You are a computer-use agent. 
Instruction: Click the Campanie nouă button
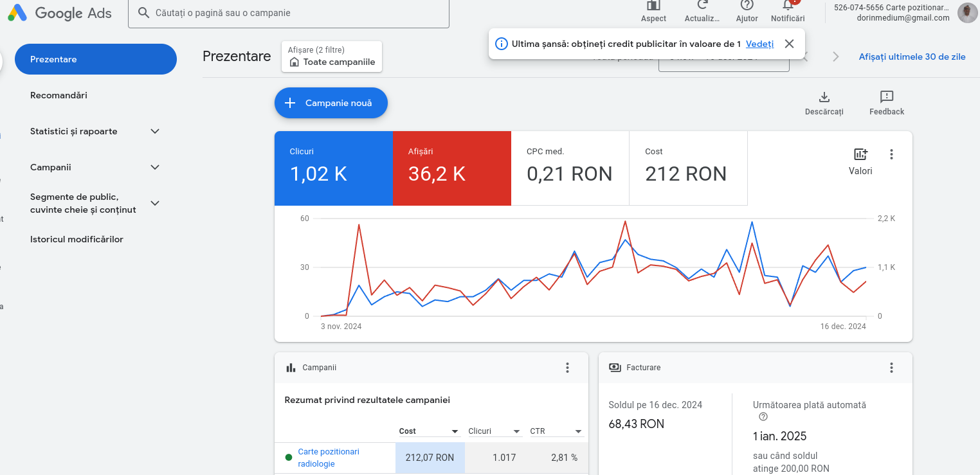331,103
